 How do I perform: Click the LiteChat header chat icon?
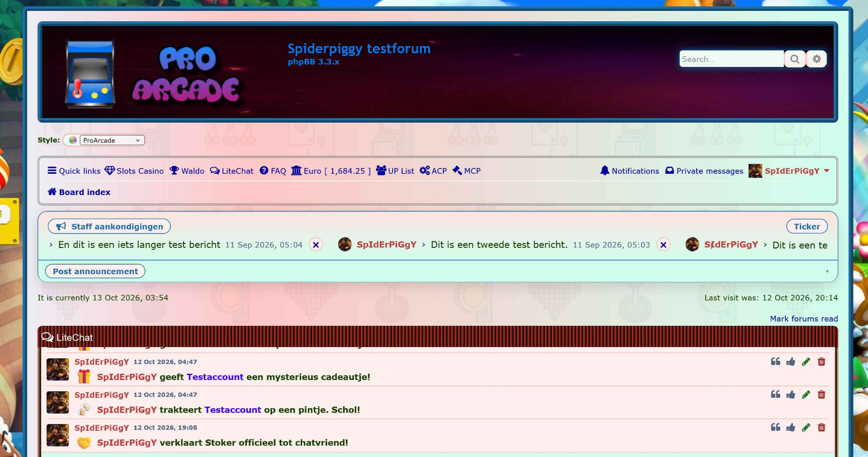[x=47, y=337]
